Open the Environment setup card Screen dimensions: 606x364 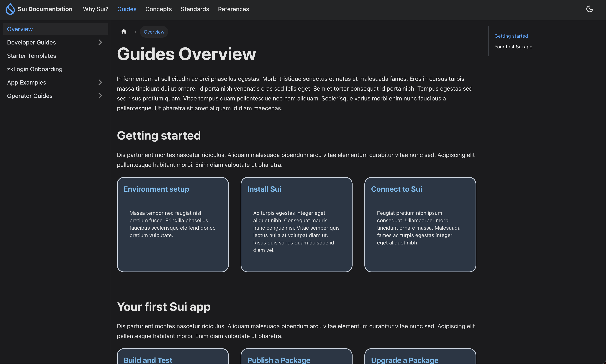coord(173,224)
